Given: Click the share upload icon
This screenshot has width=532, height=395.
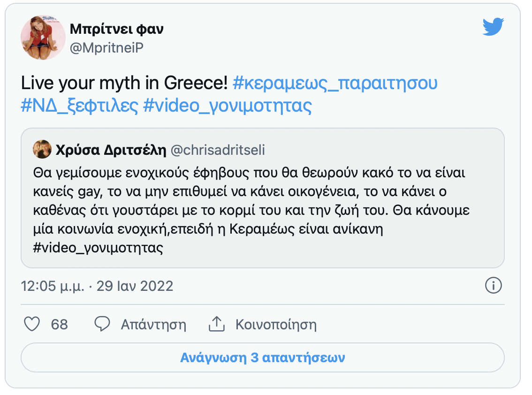Looking at the screenshot, I should (x=217, y=323).
